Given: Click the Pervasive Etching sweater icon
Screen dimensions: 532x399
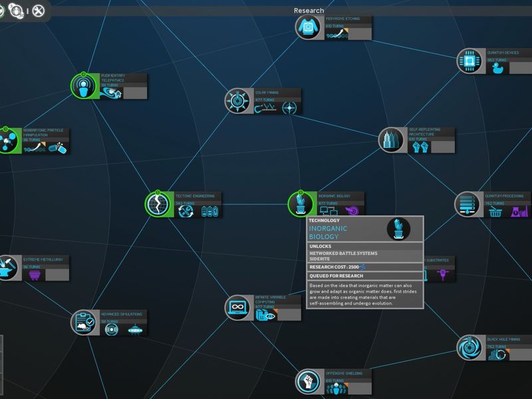Looking at the screenshot, I should (x=308, y=27).
